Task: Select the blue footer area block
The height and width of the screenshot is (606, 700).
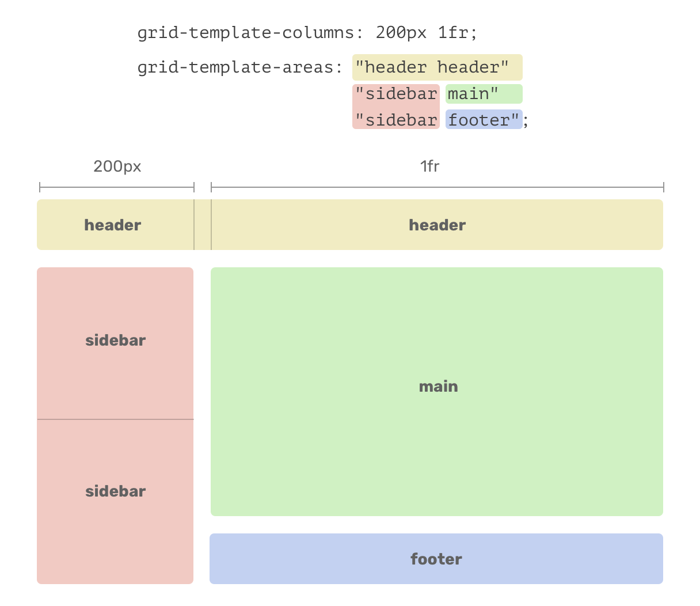Action: [x=436, y=559]
